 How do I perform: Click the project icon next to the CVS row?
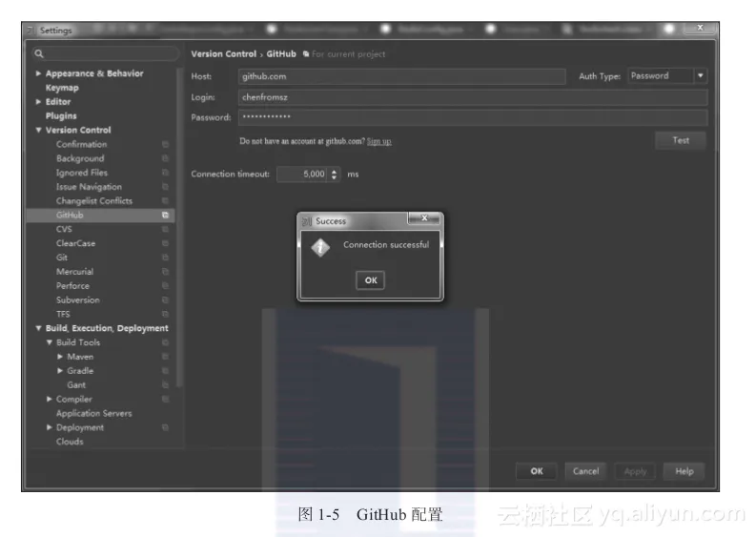click(165, 229)
